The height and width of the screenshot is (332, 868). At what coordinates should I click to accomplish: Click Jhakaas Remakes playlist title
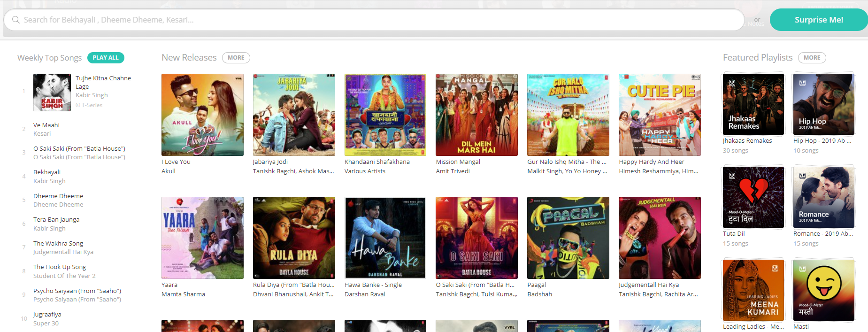coord(747,140)
